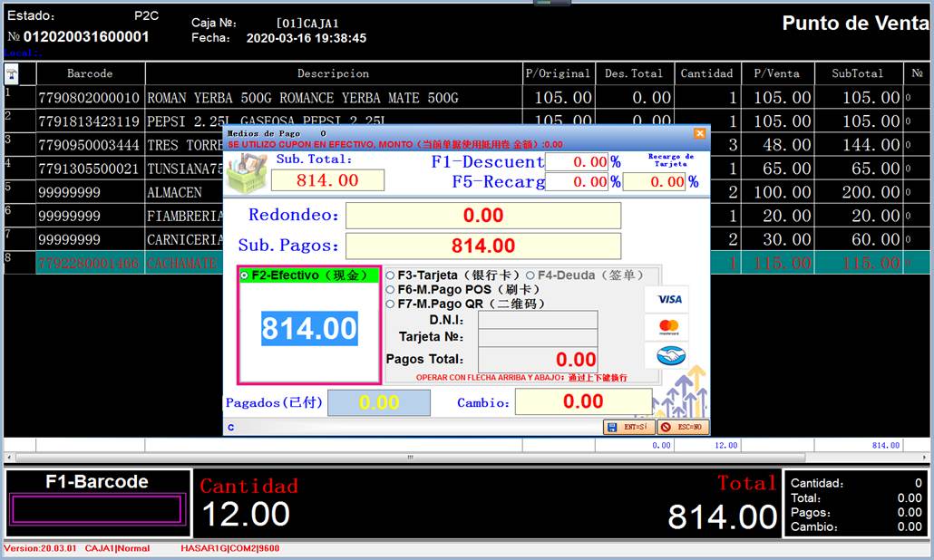Click the icon in the table header corner
Image resolution: width=934 pixels, height=560 pixels.
13,73
